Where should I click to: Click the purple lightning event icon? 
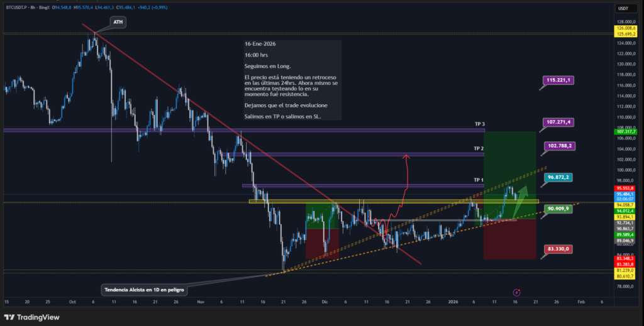coord(517,292)
